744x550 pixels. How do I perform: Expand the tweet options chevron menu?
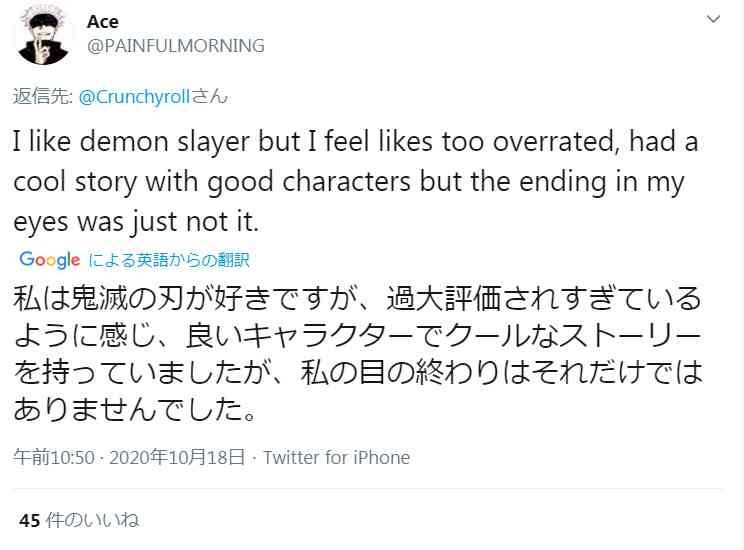[x=714, y=19]
